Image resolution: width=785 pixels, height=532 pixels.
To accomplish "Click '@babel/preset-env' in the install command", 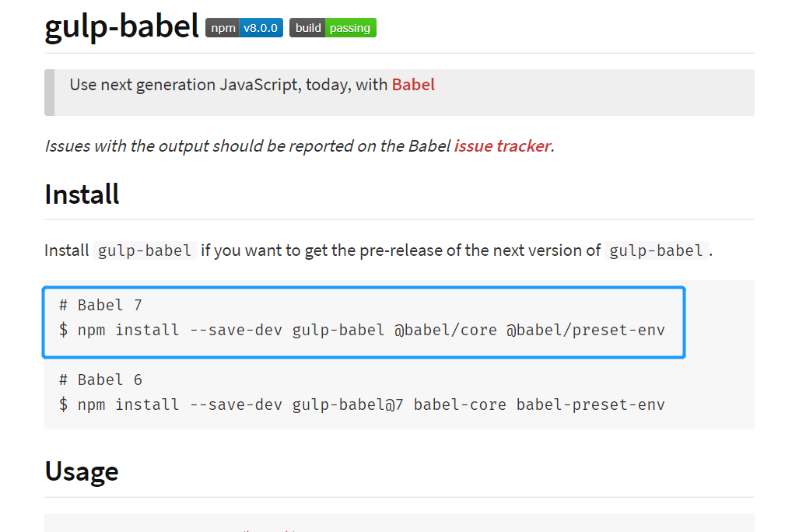I will pyautogui.click(x=586, y=330).
